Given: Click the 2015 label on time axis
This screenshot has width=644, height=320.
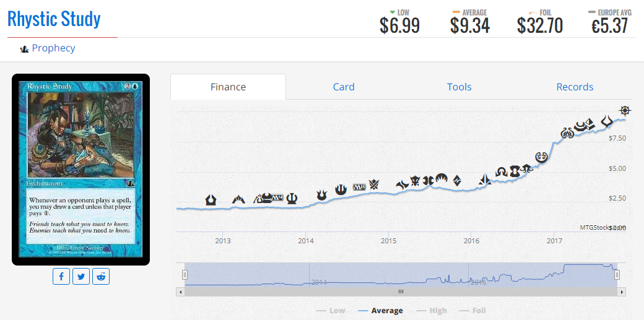Looking at the screenshot, I should [x=388, y=240].
